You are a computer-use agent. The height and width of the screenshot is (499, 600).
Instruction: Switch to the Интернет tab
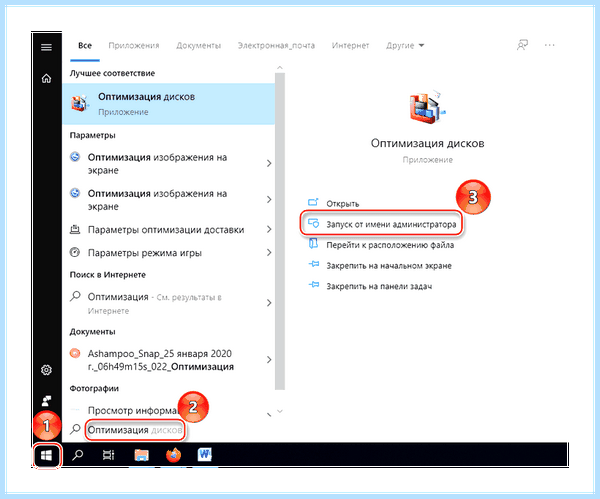(351, 46)
